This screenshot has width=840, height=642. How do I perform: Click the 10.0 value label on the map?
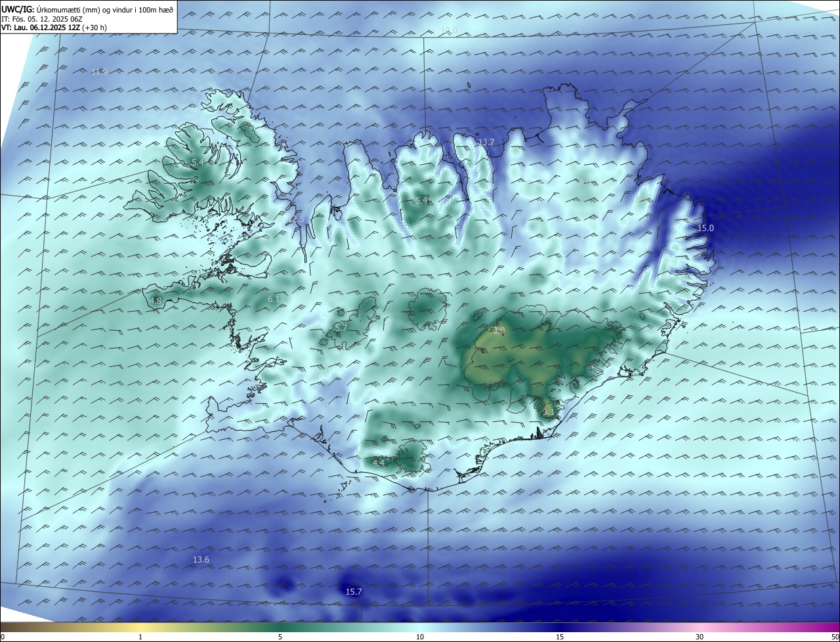point(449,31)
